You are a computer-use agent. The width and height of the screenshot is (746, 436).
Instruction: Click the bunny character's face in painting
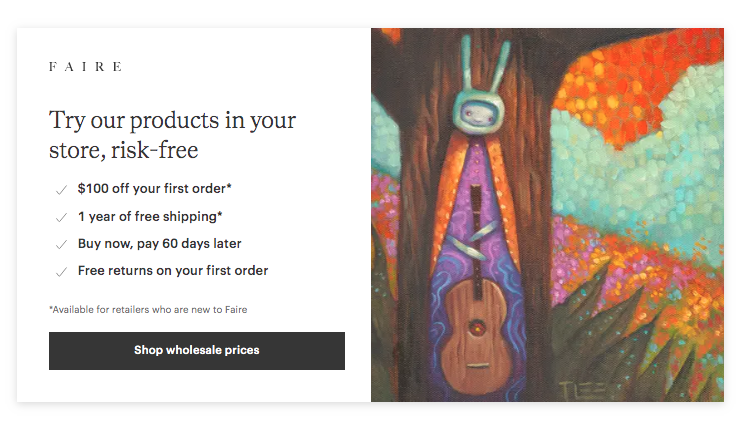coord(477,113)
